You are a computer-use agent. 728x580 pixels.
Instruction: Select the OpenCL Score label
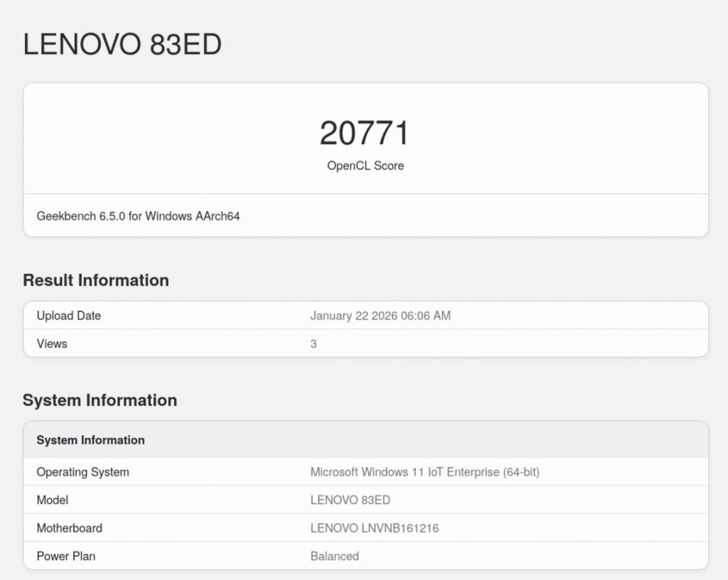coord(365,166)
